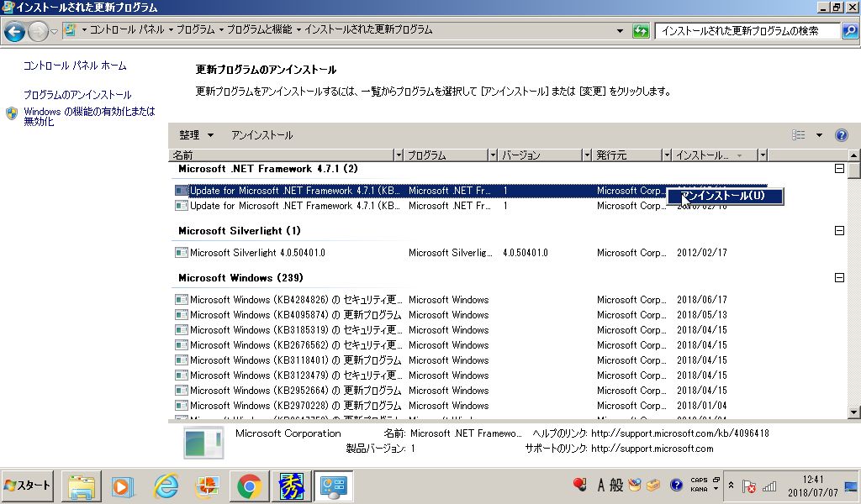
Task: Toggle CAPS/KANA indicator in the taskbar
Action: click(700, 485)
